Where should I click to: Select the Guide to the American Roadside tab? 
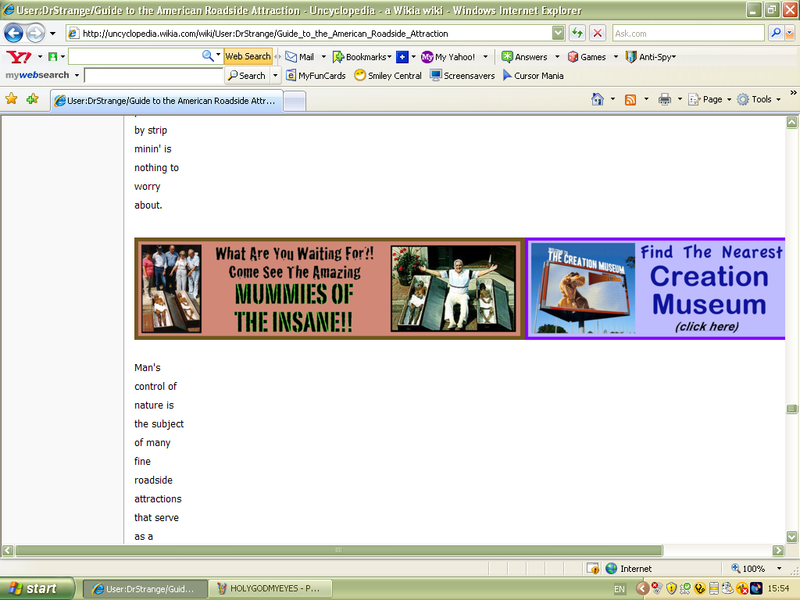point(167,100)
